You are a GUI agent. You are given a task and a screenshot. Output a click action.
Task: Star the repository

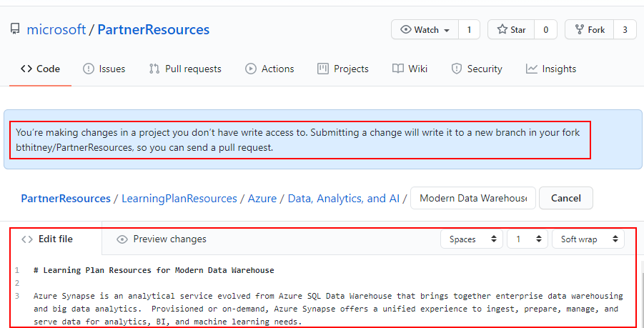pyautogui.click(x=511, y=29)
